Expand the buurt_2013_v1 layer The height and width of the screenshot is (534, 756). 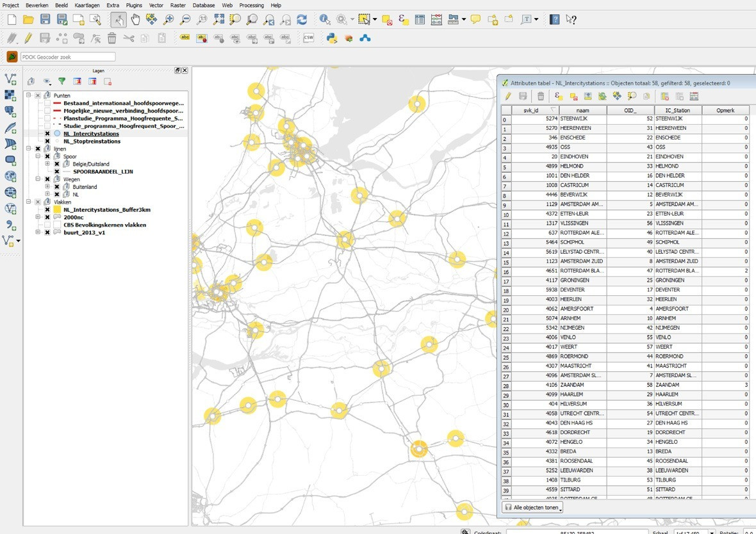(38, 232)
